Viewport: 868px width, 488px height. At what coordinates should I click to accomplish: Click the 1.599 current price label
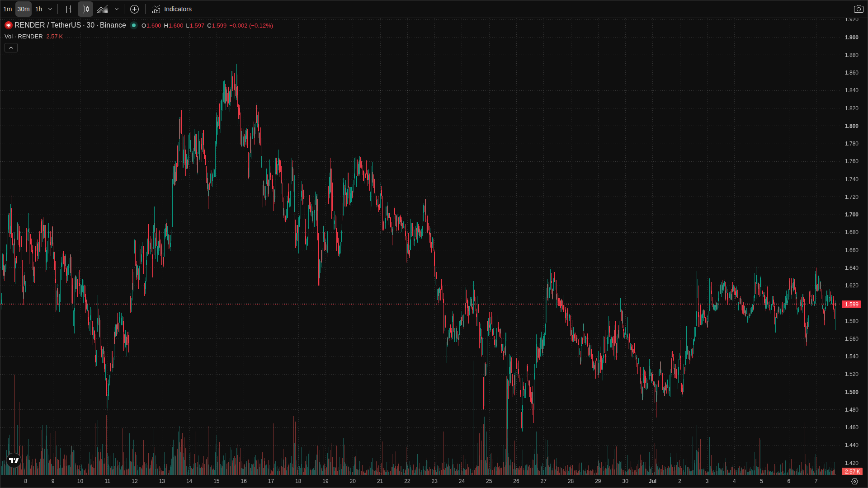point(851,305)
